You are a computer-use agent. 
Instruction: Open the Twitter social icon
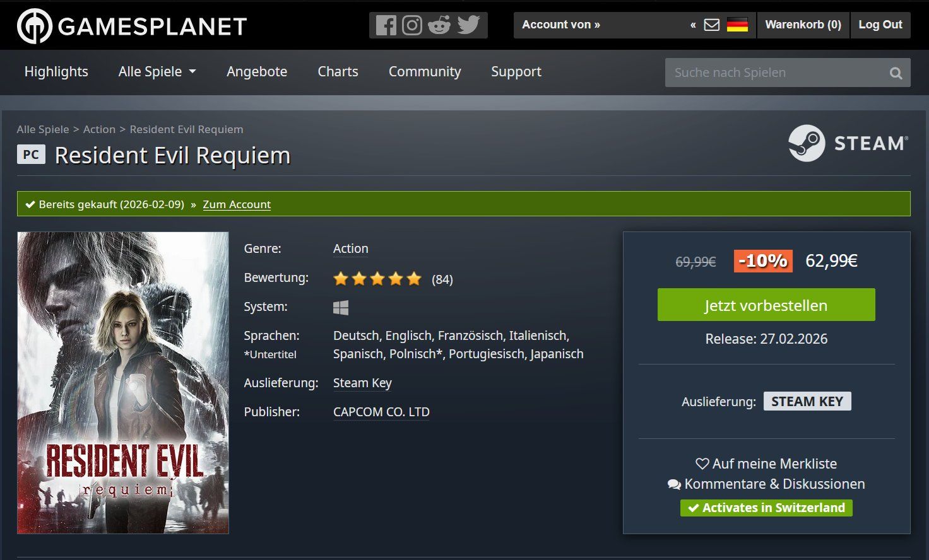click(468, 25)
